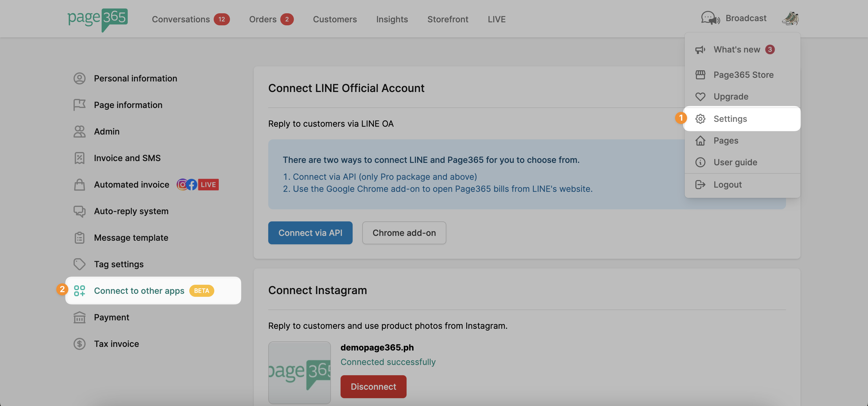Viewport: 868px width, 406px height.
Task: Click the BETA badge
Action: (202, 291)
